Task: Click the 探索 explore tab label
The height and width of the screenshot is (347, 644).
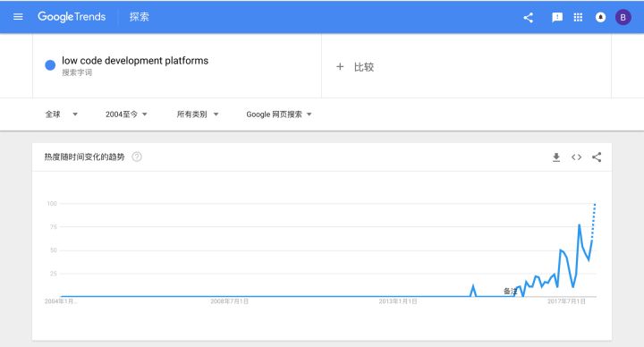Action: [x=140, y=17]
